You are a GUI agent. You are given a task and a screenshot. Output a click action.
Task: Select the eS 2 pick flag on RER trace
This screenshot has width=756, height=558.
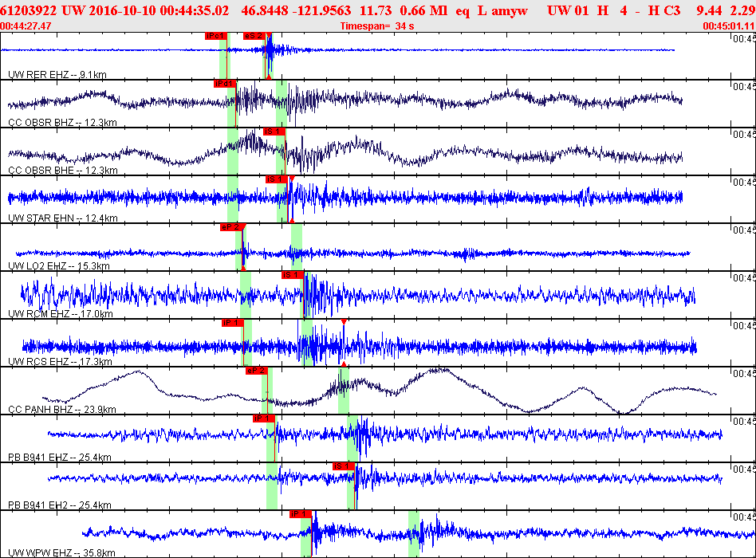pos(254,36)
